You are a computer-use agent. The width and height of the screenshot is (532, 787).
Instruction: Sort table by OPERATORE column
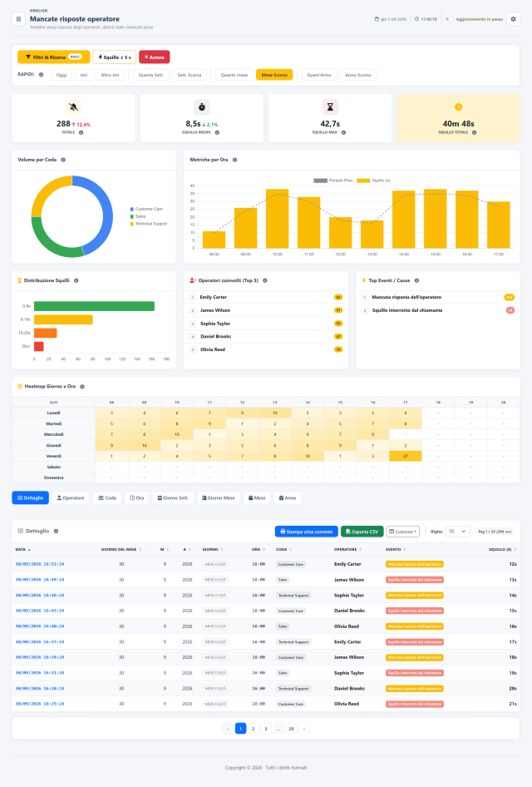point(348,550)
